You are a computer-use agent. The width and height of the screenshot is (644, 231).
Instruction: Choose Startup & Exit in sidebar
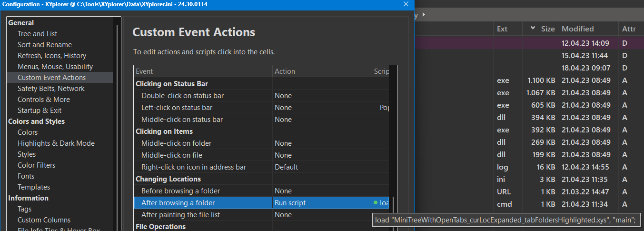[40, 110]
